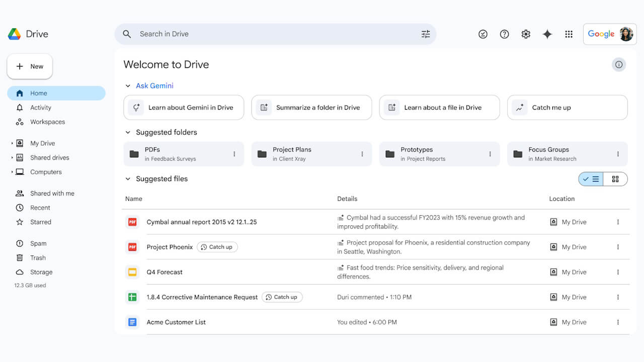The height and width of the screenshot is (362, 644).
Task: Open the Prototypes suggested folder
Action: click(x=439, y=154)
